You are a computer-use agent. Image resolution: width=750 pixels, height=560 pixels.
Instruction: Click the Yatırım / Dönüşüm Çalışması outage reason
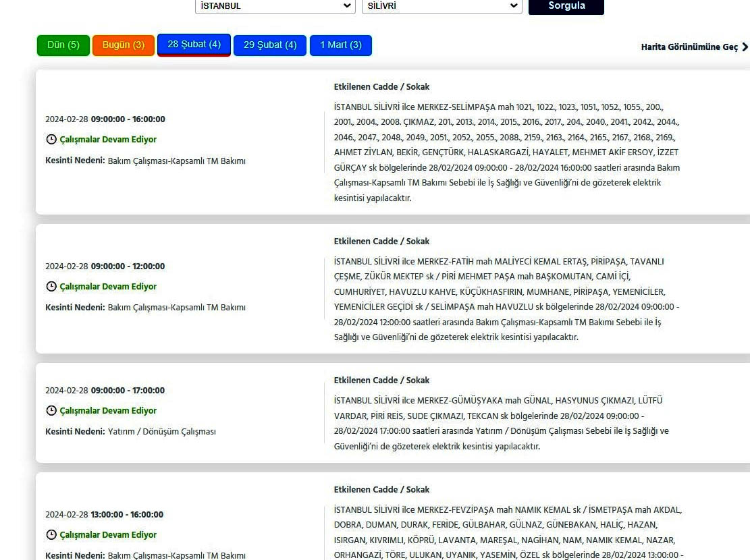[161, 432]
